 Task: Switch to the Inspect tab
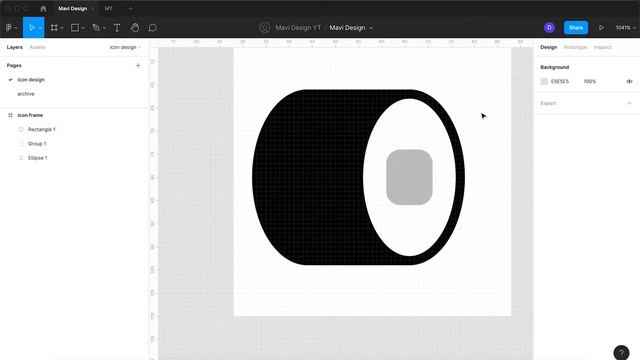point(602,47)
